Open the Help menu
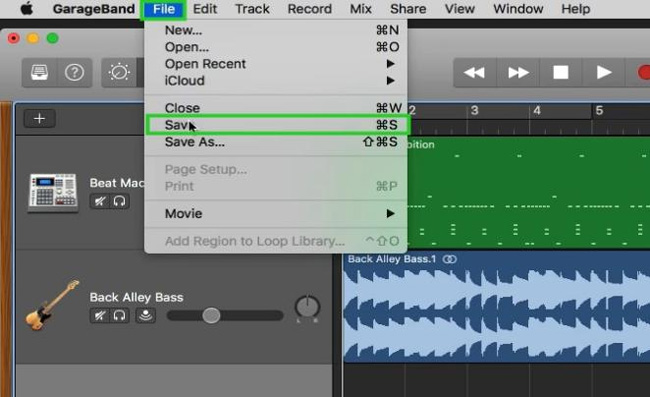This screenshot has height=397, width=650. click(x=575, y=9)
